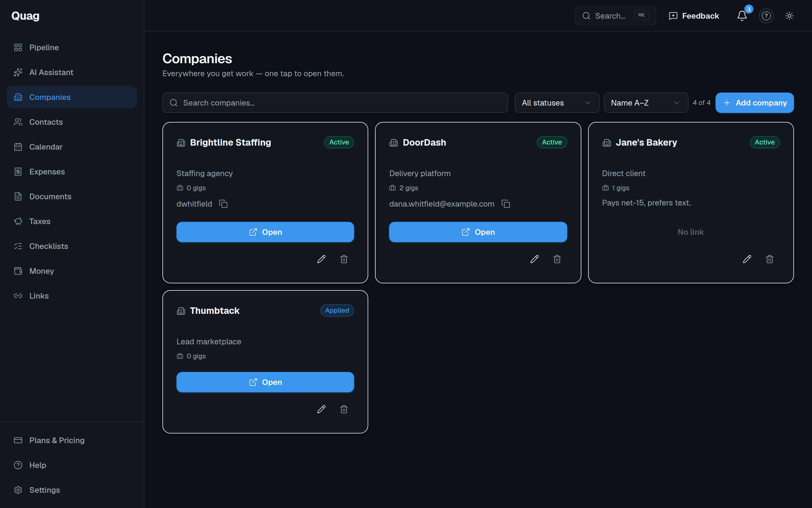Image resolution: width=812 pixels, height=508 pixels.
Task: Expand the Name A–Z sort dropdown
Action: (646, 103)
